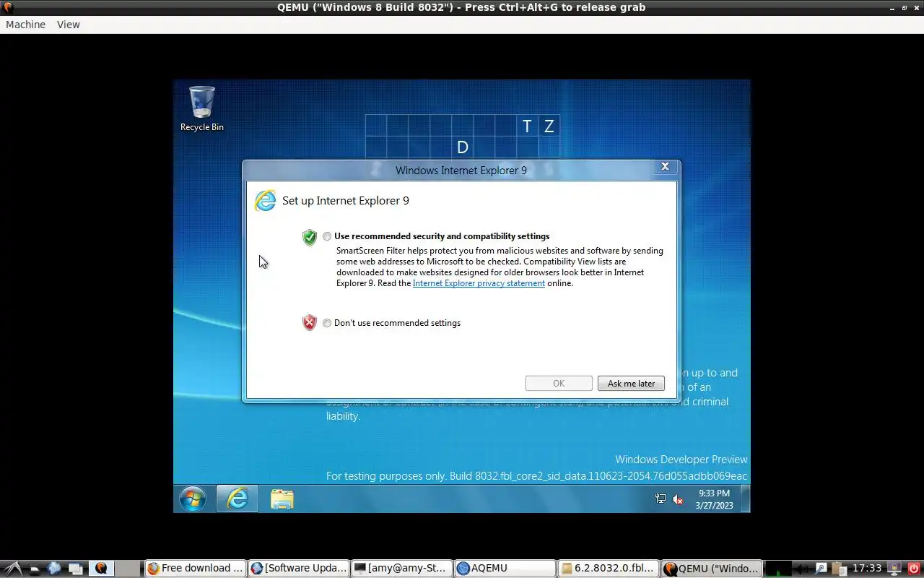Click the Show desktop strip beside clock

[746, 499]
